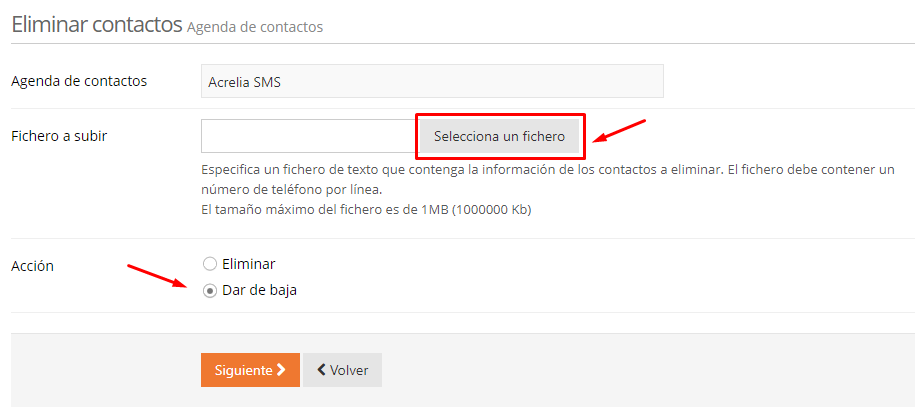Click the grey 'Agenda de contactos' heading subtitle
The image size is (923, 419).
point(255,27)
